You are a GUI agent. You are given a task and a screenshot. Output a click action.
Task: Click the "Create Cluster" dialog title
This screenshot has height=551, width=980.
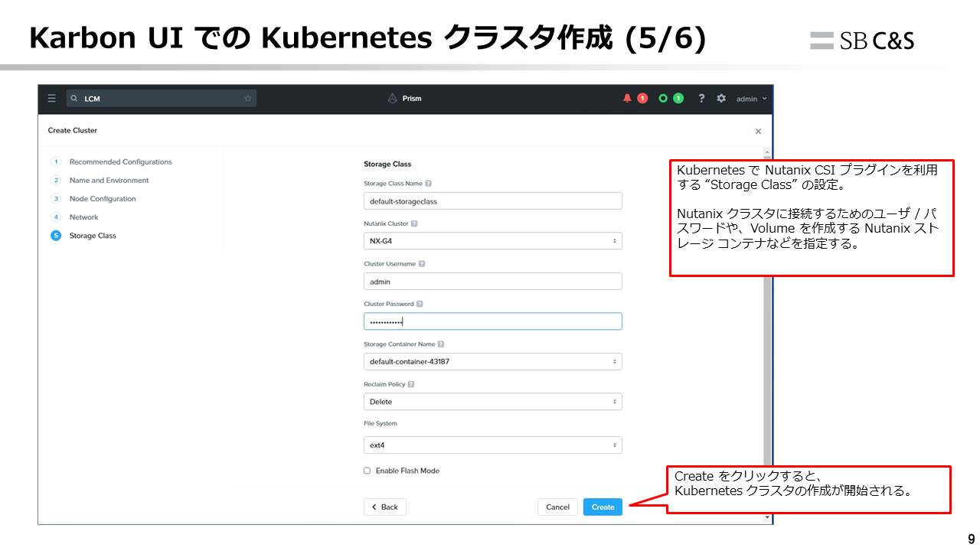coord(73,131)
